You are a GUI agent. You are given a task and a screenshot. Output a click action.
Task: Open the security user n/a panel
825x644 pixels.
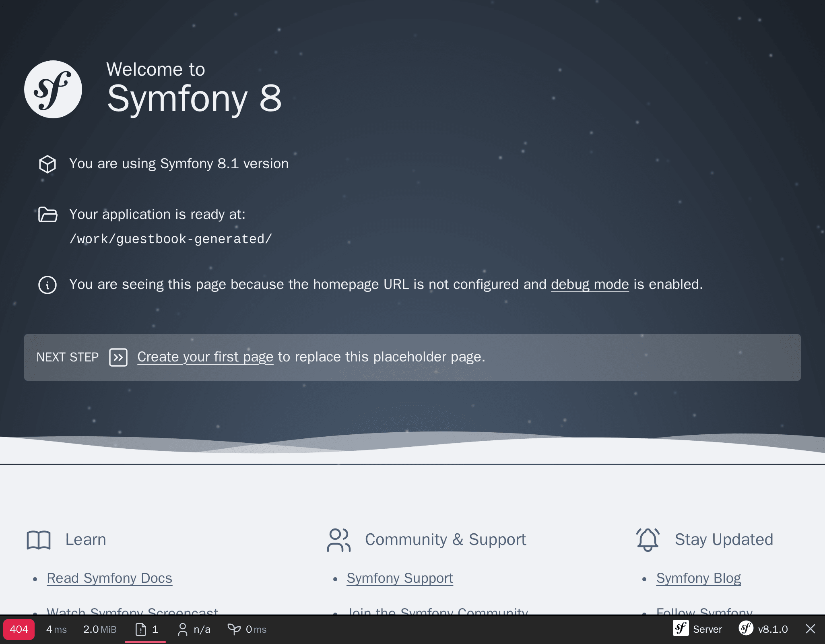[194, 629]
